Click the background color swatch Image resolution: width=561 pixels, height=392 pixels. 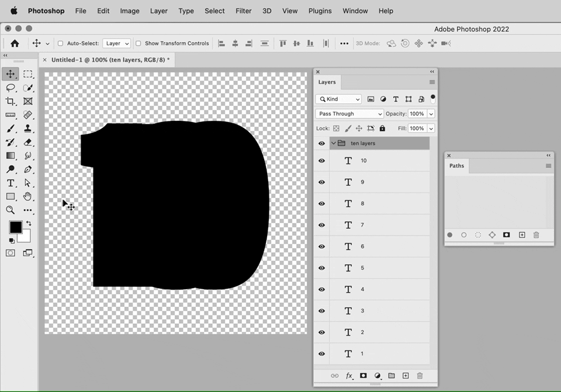point(26,237)
